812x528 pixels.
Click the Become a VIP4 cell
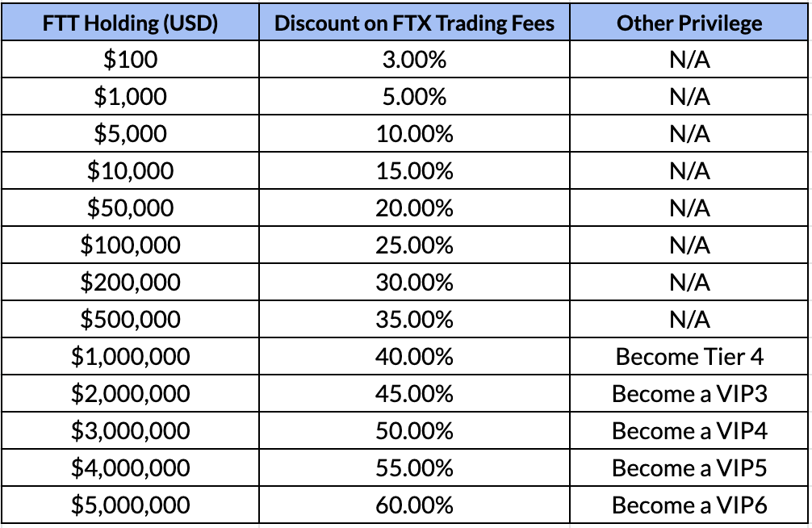(689, 431)
